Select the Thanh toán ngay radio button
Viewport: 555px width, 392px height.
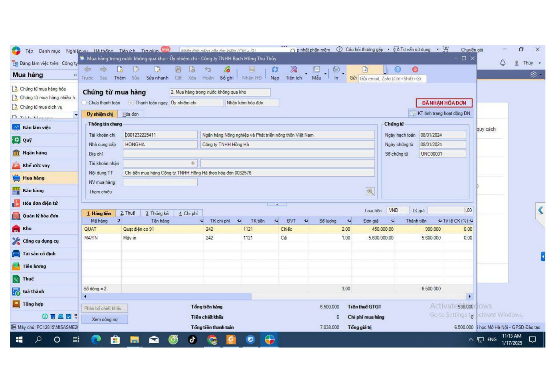click(x=131, y=103)
